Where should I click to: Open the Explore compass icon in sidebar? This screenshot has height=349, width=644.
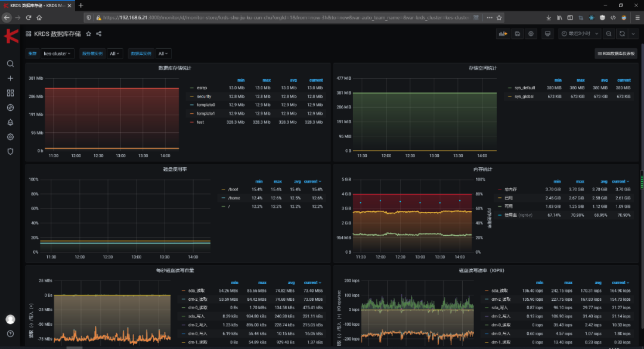[10, 107]
